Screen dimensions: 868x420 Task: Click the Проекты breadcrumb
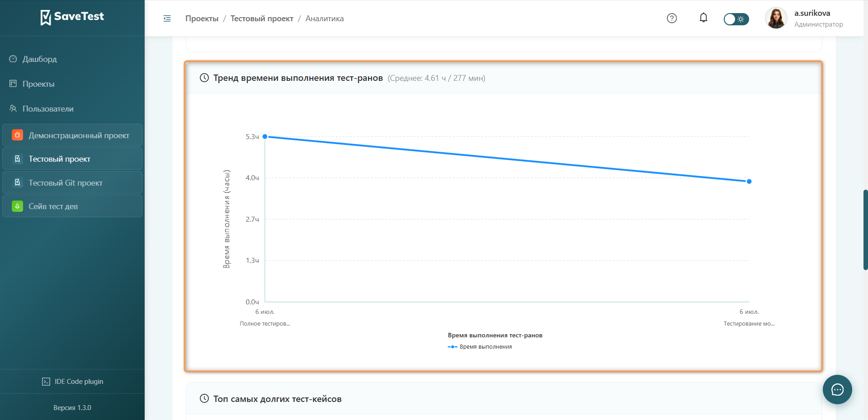[202, 19]
